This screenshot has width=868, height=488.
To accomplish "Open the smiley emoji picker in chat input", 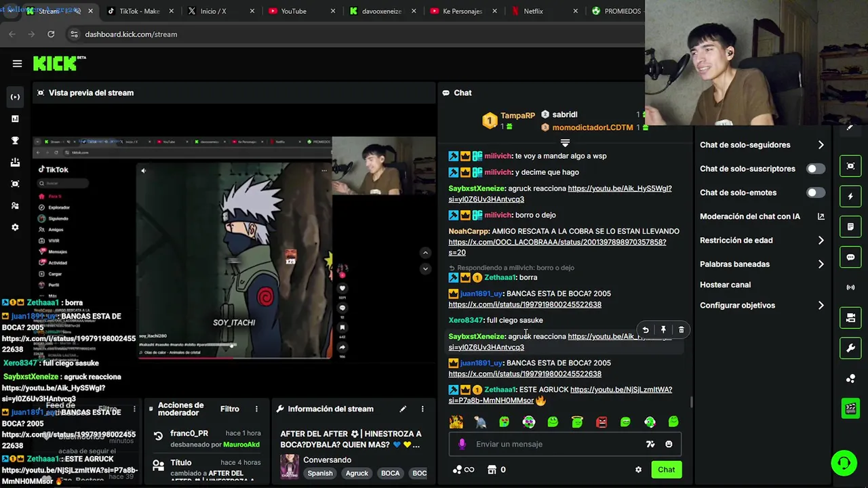I will (x=669, y=444).
